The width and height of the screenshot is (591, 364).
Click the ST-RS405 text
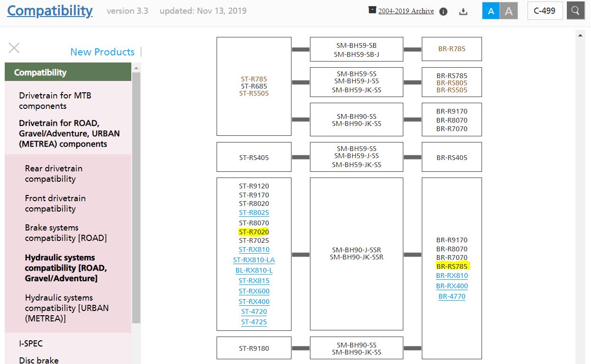tap(254, 158)
